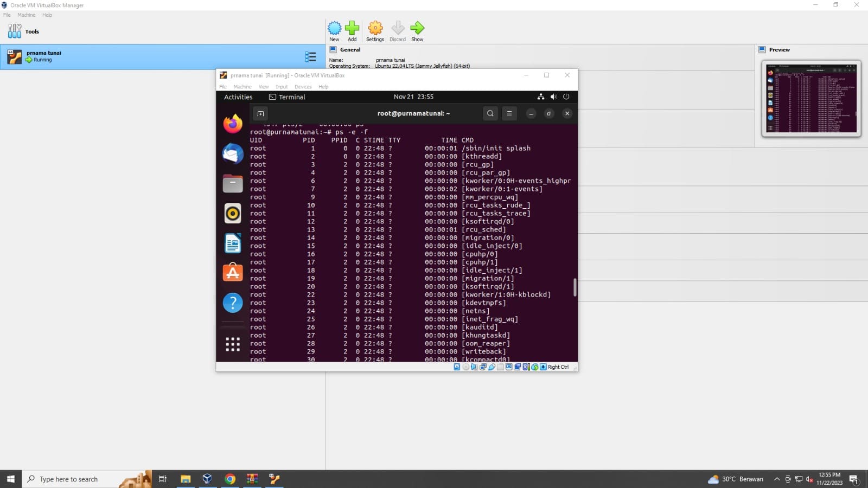Viewport: 868px width, 488px height.
Task: Open LibreOffice Writer from the dock
Action: pyautogui.click(x=233, y=243)
